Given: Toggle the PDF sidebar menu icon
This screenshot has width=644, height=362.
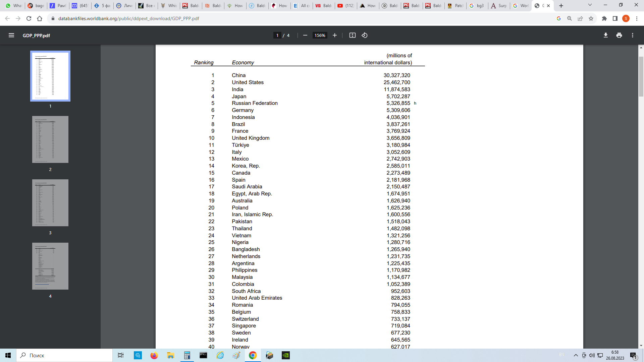Looking at the screenshot, I should click(11, 35).
